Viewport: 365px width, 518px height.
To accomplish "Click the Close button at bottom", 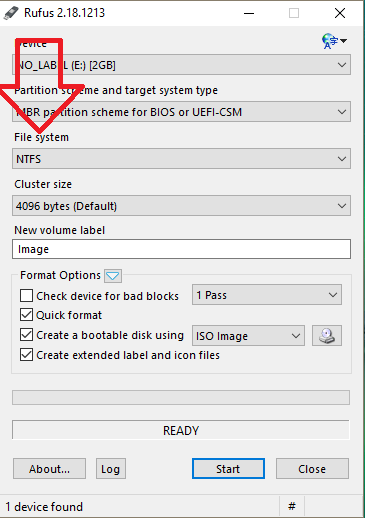I will 312,469.
